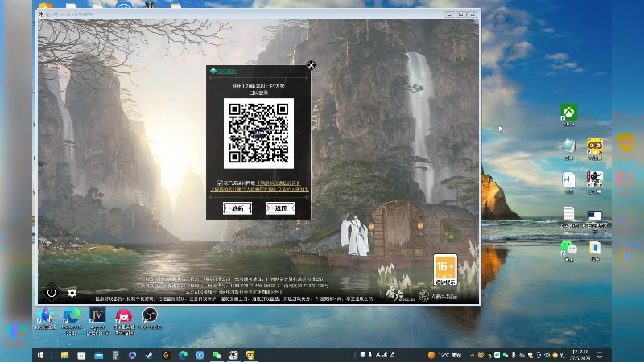Open the taskbar clock and date

580,355
